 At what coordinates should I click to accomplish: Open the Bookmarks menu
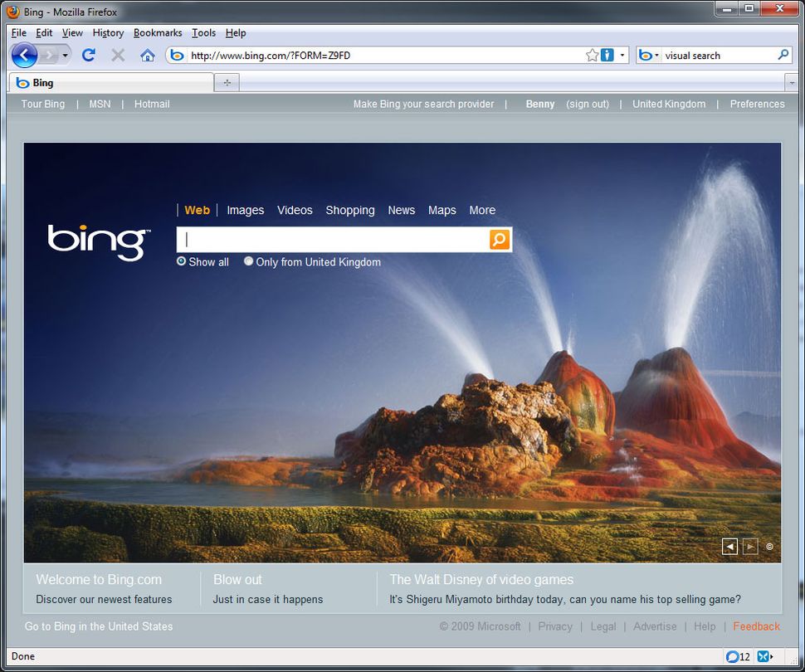click(158, 32)
